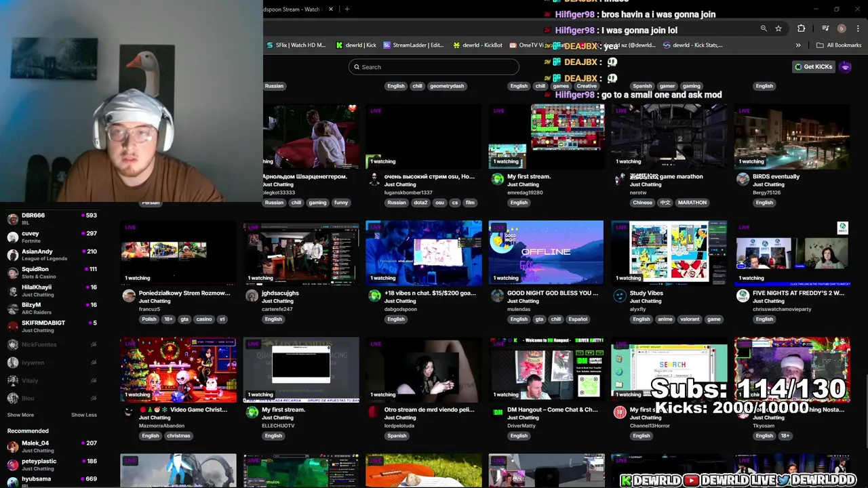Image resolution: width=868 pixels, height=488 pixels.
Task: Open BilzyM avatar in sidebar
Action: point(12,308)
